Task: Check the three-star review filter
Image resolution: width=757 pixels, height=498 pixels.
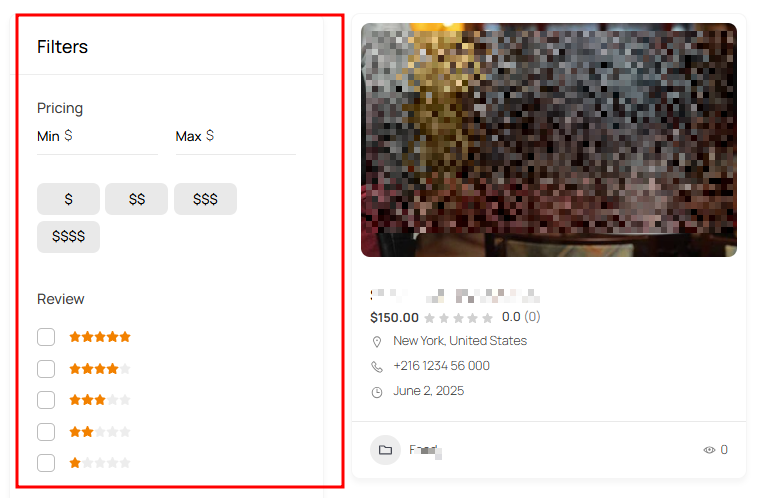Action: click(x=46, y=400)
